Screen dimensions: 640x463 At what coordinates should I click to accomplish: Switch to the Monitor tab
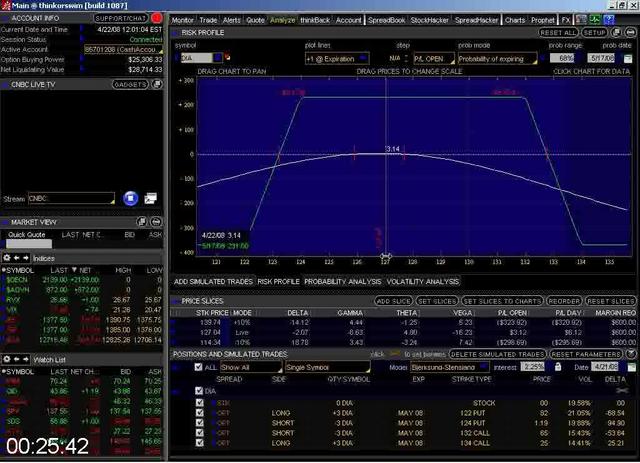pos(182,20)
